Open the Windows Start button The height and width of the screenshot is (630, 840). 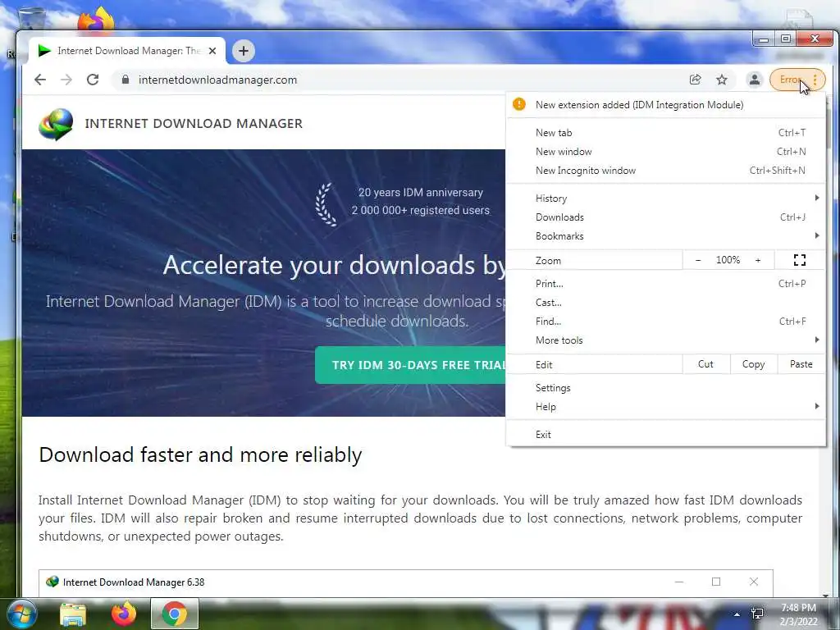(x=22, y=614)
